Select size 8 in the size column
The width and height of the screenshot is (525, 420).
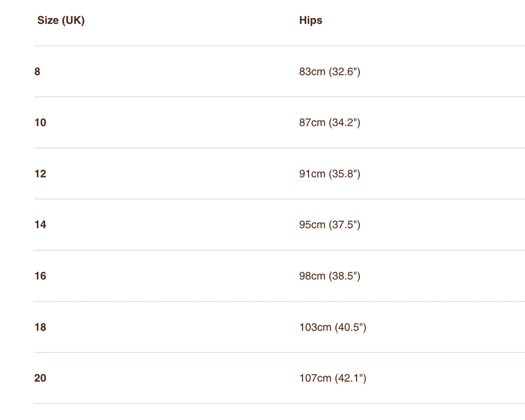tap(37, 71)
